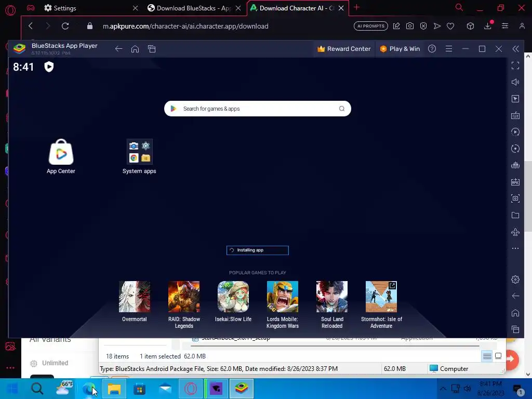Click the sidebar recent apps icon

click(515, 329)
